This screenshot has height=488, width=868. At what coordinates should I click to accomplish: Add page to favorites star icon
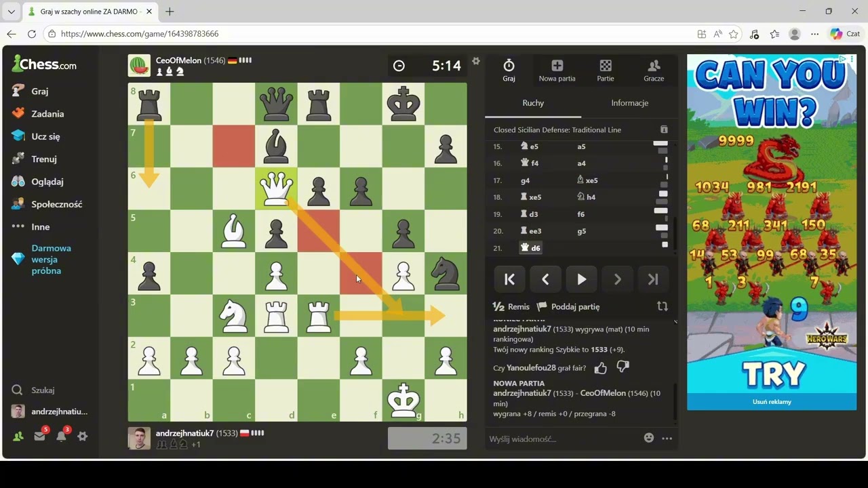click(x=734, y=34)
